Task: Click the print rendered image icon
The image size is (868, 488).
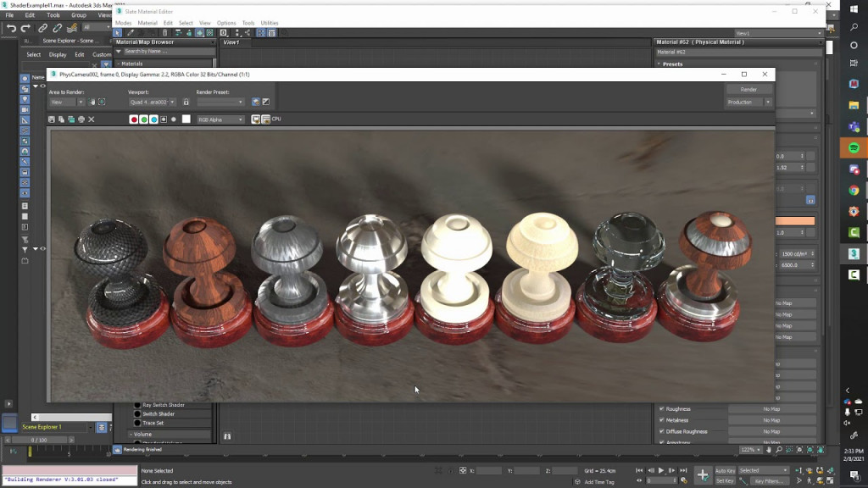Action: tap(81, 119)
